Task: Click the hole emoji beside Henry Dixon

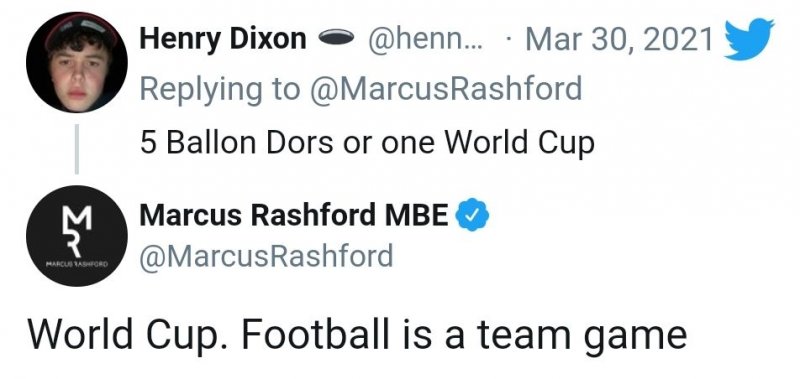Action: point(336,37)
